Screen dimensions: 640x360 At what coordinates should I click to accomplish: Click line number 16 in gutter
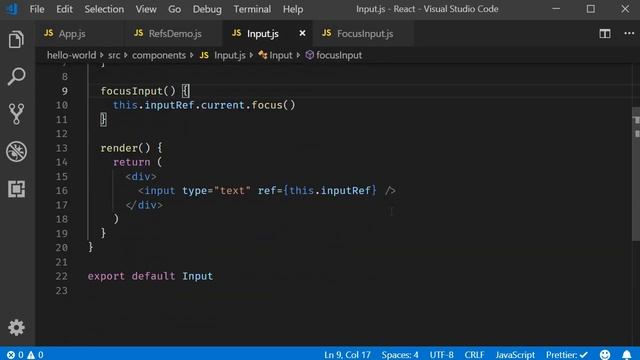62,191
